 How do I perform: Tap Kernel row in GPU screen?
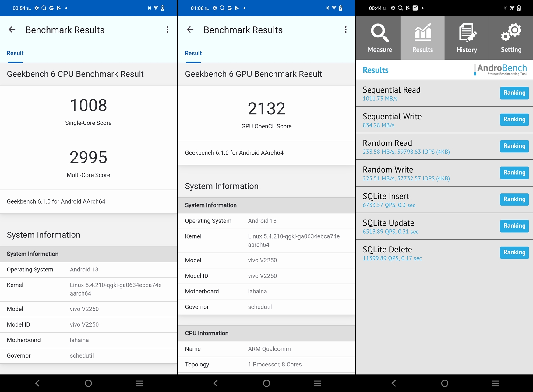click(x=266, y=241)
